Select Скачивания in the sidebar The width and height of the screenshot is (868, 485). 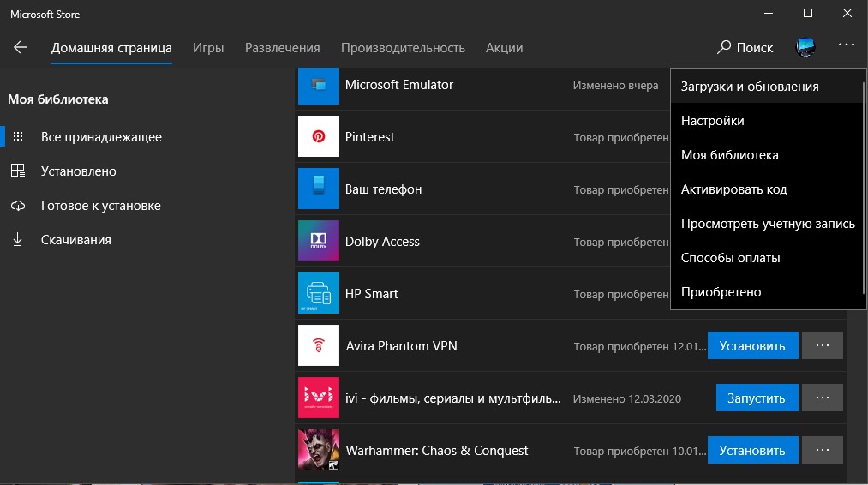point(76,240)
